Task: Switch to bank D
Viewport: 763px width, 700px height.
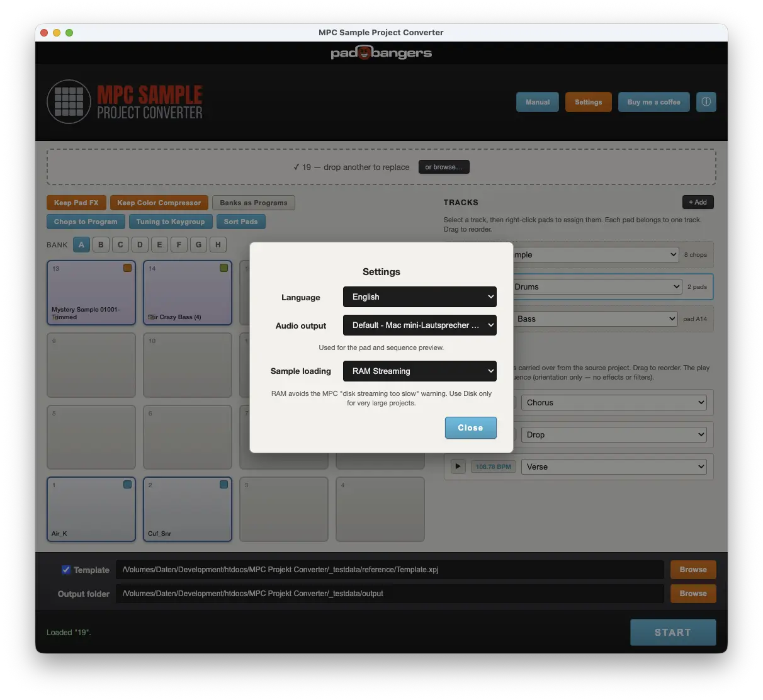Action: [x=140, y=245]
